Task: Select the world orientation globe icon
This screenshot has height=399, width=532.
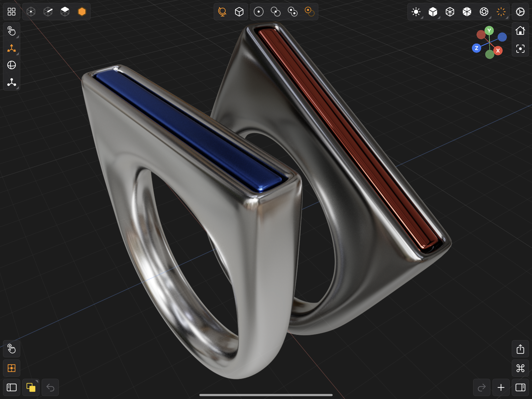Action: (x=222, y=12)
